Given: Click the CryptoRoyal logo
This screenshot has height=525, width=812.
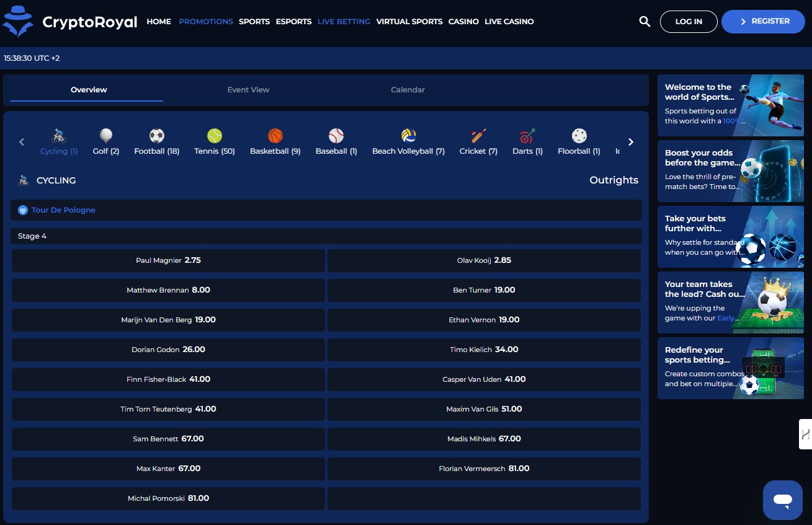Looking at the screenshot, I should point(70,22).
